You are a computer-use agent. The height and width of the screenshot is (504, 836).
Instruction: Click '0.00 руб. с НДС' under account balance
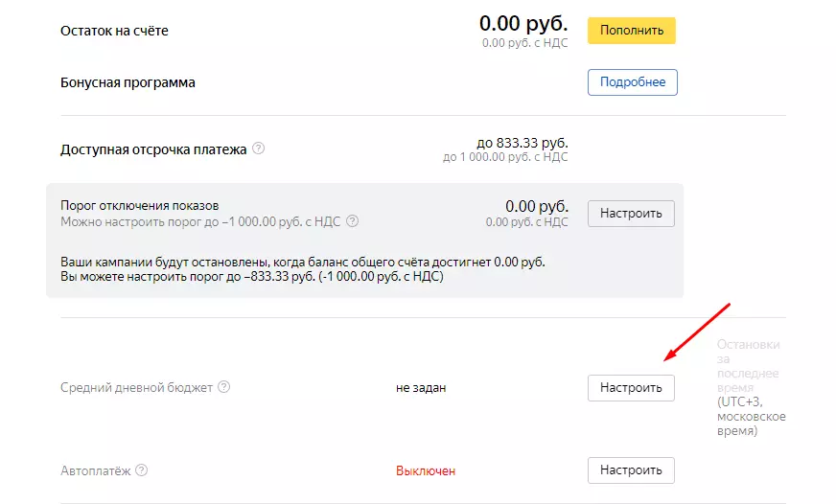click(x=524, y=43)
